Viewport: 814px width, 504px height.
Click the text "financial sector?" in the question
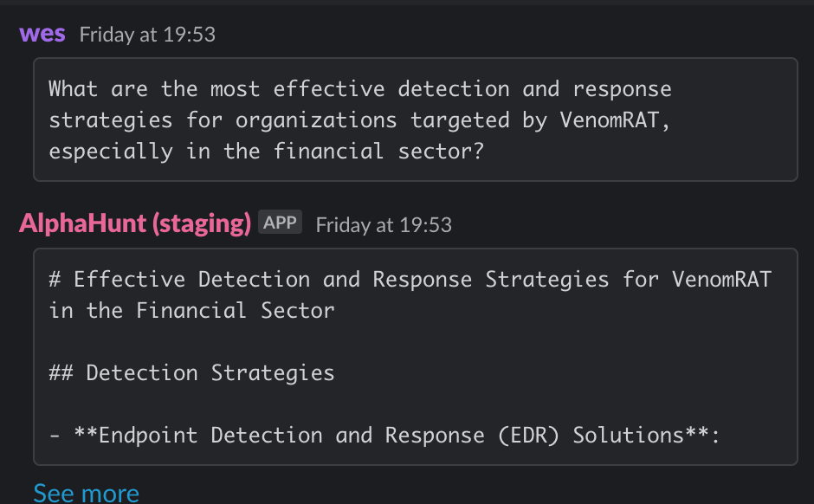pos(378,151)
